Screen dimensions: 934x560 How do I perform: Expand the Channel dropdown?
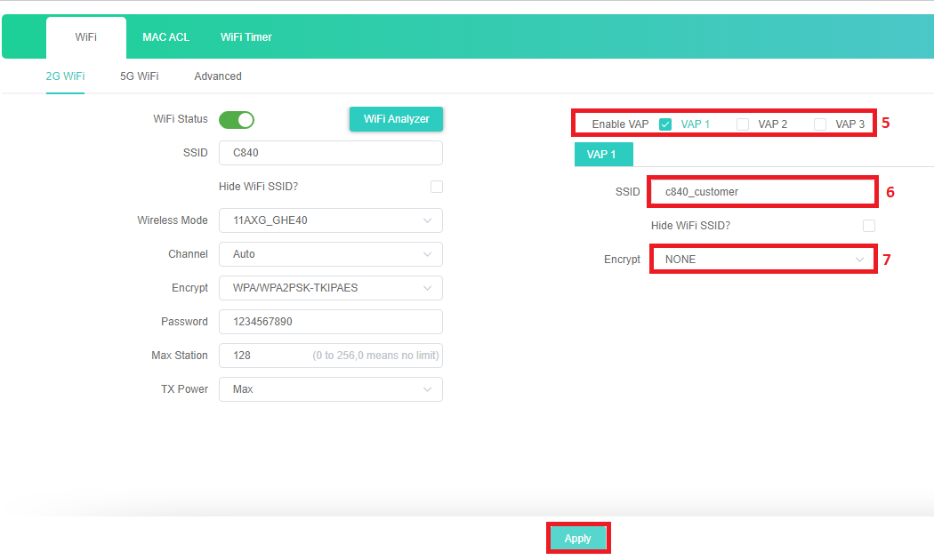point(330,254)
